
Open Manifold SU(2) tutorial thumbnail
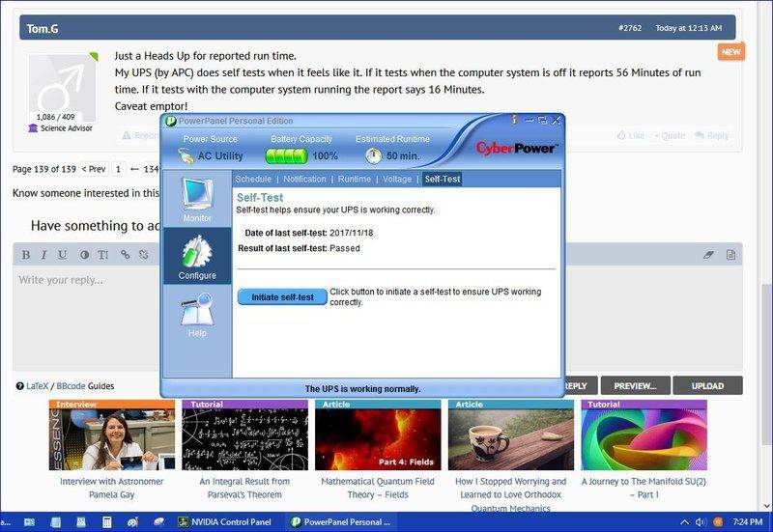click(644, 434)
